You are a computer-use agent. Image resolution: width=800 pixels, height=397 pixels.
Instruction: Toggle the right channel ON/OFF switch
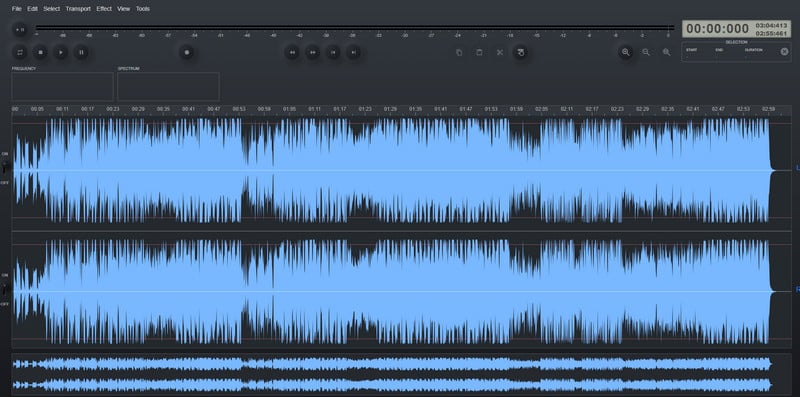coord(5,289)
